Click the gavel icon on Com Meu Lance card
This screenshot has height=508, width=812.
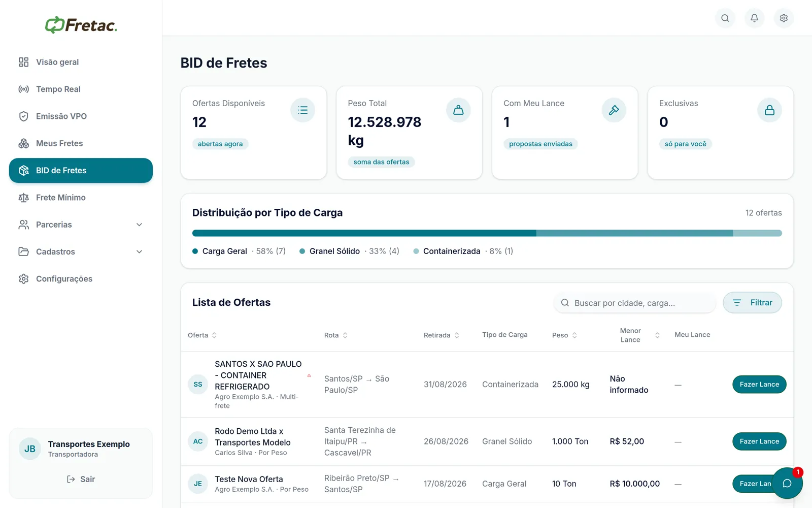click(x=614, y=110)
